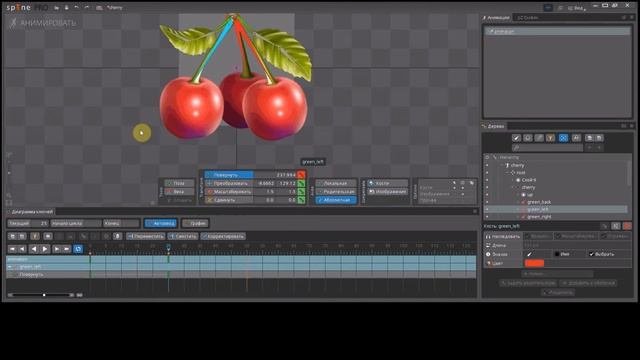Image resolution: width=640 pixels, height=360 pixels.
Task: Choose Родительская axes option
Action: click(336, 191)
